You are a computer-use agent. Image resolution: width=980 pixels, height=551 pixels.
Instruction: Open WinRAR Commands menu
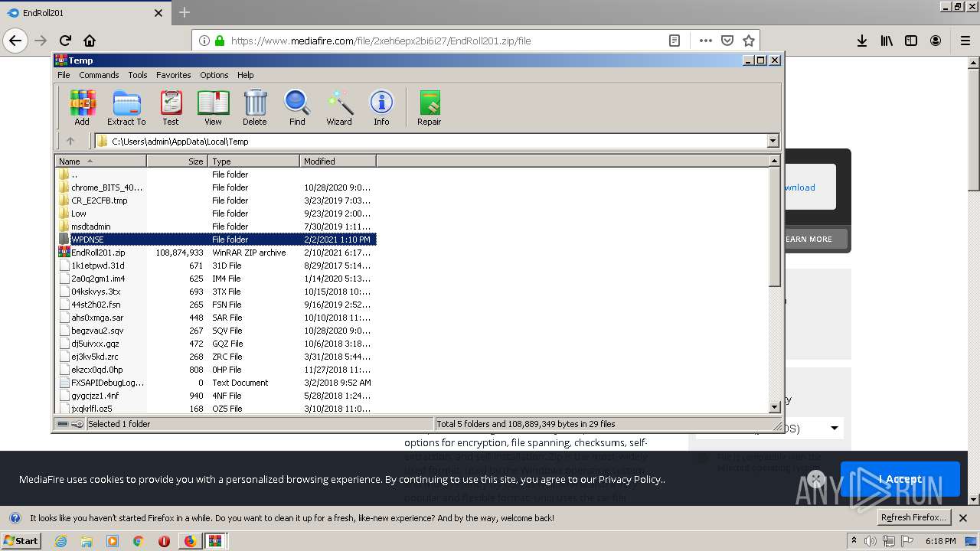99,75
